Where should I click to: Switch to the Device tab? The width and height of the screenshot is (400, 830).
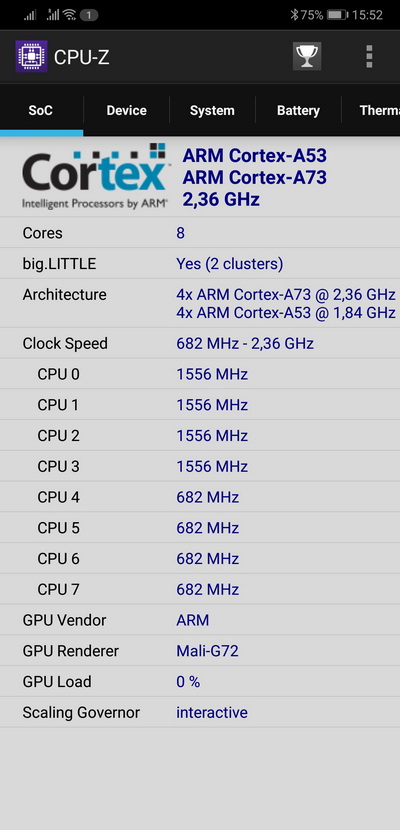coord(126,111)
